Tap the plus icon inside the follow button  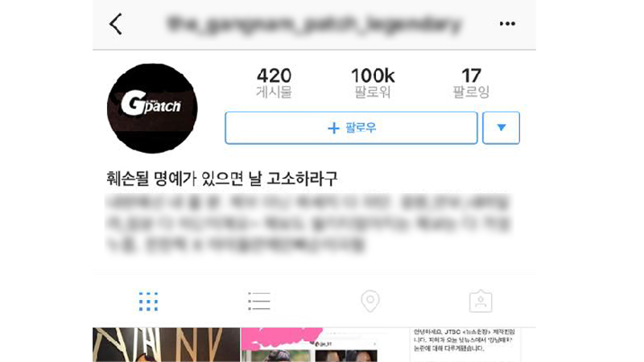coord(333,128)
